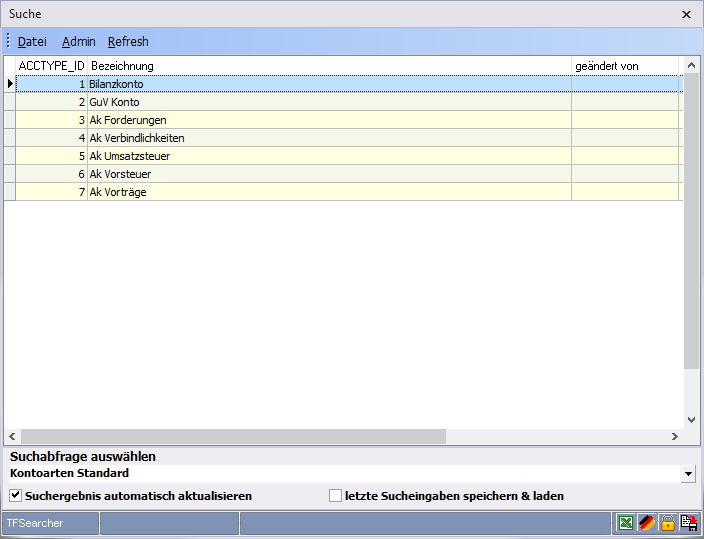704x539 pixels.
Task: Click the horizontal scrollbar thumb
Action: tap(233, 436)
